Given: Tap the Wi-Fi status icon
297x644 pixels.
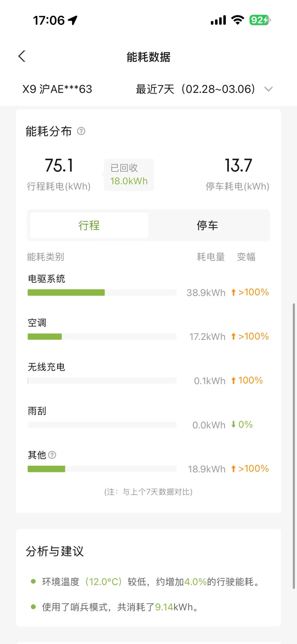Looking at the screenshot, I should point(238,20).
